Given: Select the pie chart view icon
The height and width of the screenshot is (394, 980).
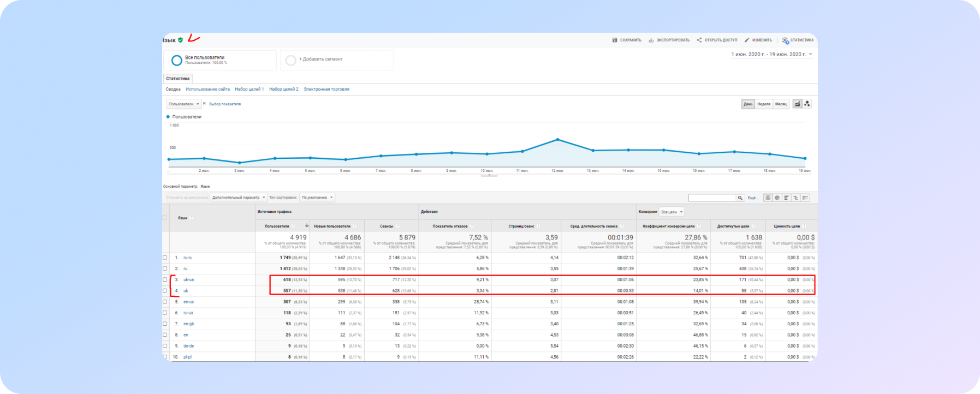Looking at the screenshot, I should tap(777, 198).
